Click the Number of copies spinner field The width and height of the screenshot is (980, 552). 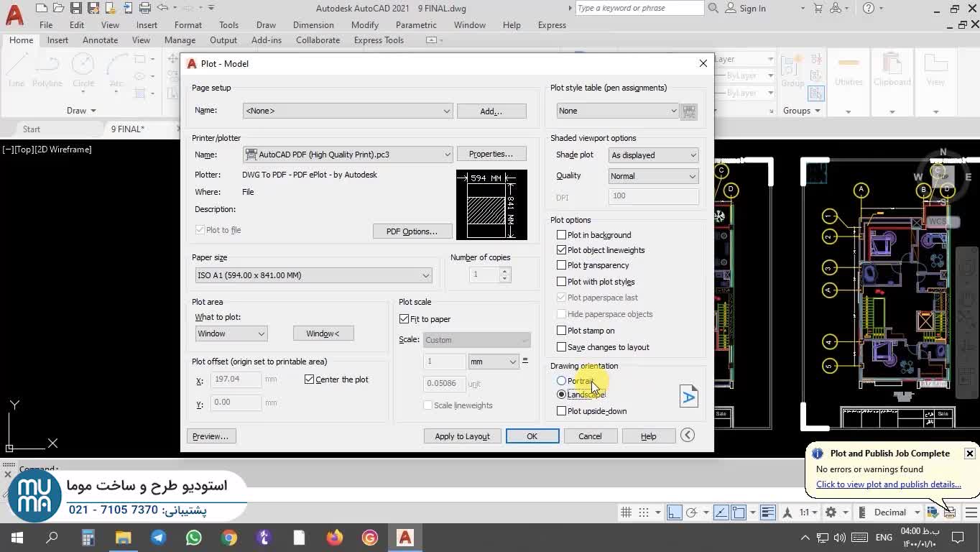coord(484,275)
